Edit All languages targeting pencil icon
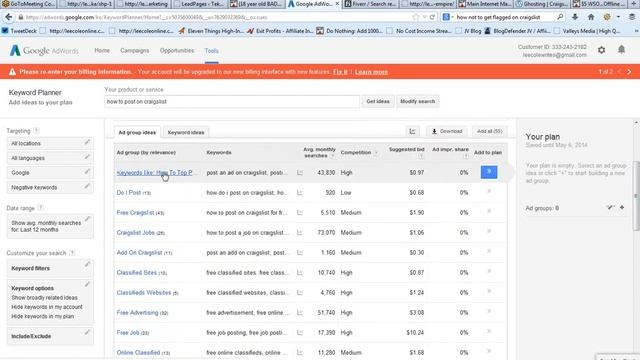This screenshot has height=360, width=640. (x=87, y=157)
